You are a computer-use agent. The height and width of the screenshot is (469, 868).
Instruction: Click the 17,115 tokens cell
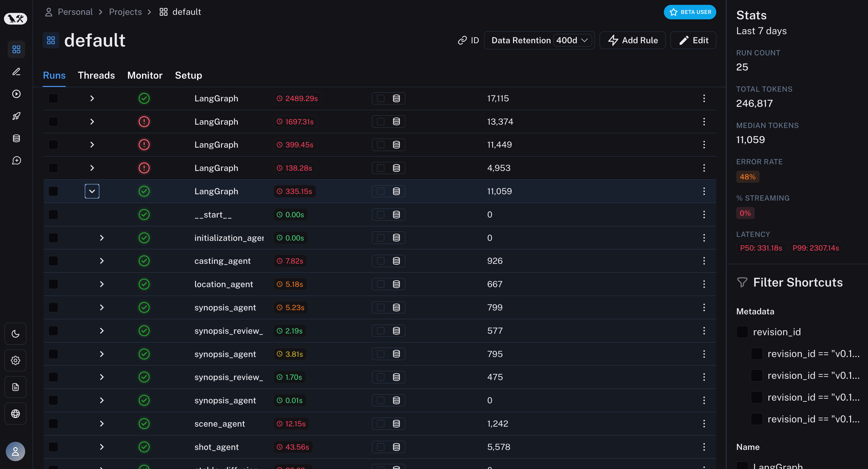tap(498, 98)
